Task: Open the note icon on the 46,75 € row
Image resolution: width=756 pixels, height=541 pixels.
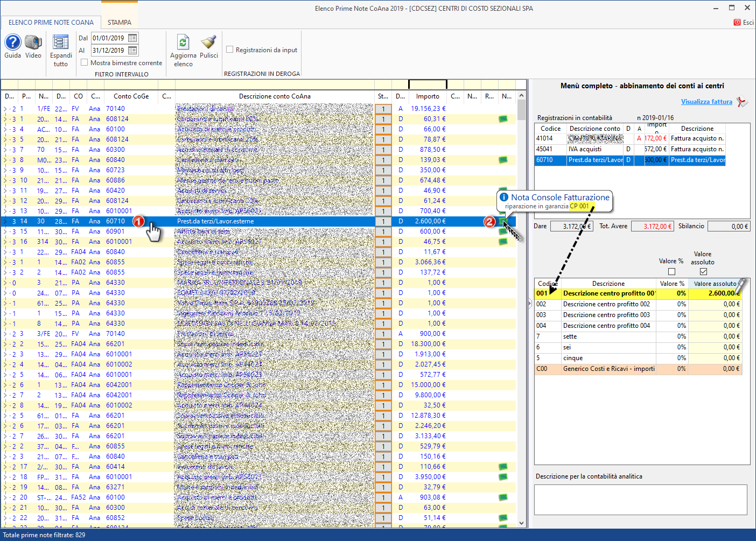Action: (x=503, y=242)
